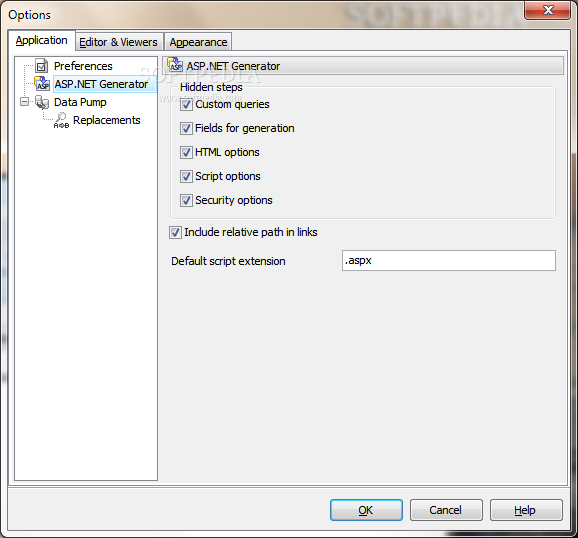
Task: Click the Default script extension field
Action: [449, 261]
